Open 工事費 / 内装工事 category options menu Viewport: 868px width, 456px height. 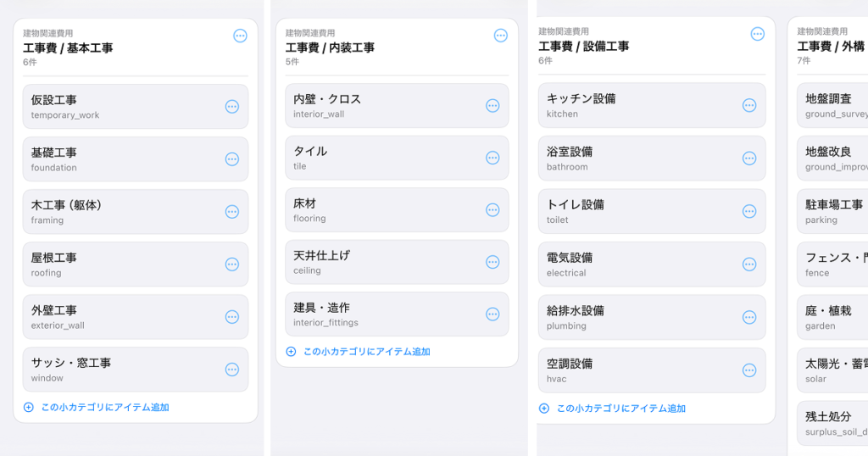tap(500, 36)
